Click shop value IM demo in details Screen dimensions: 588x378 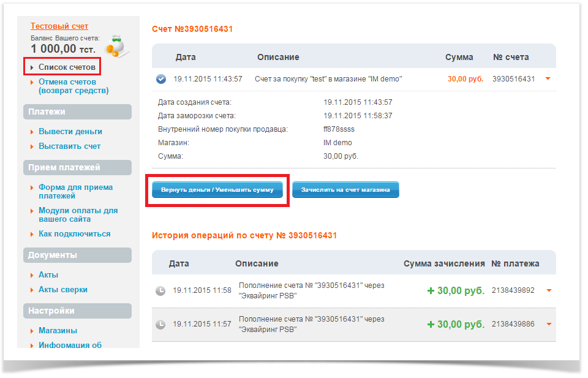[x=337, y=143]
